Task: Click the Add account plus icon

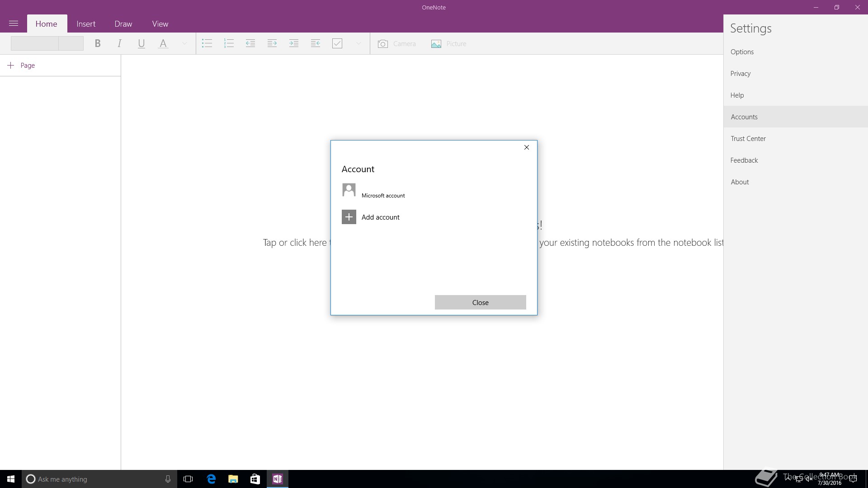Action: [349, 217]
